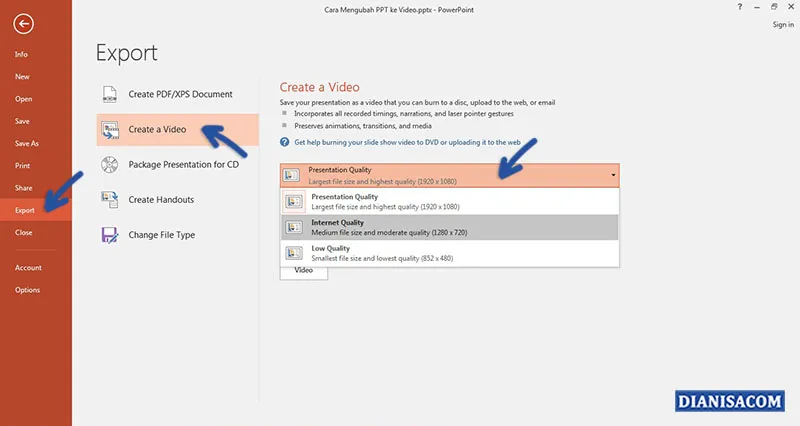Restore down the PowerPoint window

click(x=774, y=7)
